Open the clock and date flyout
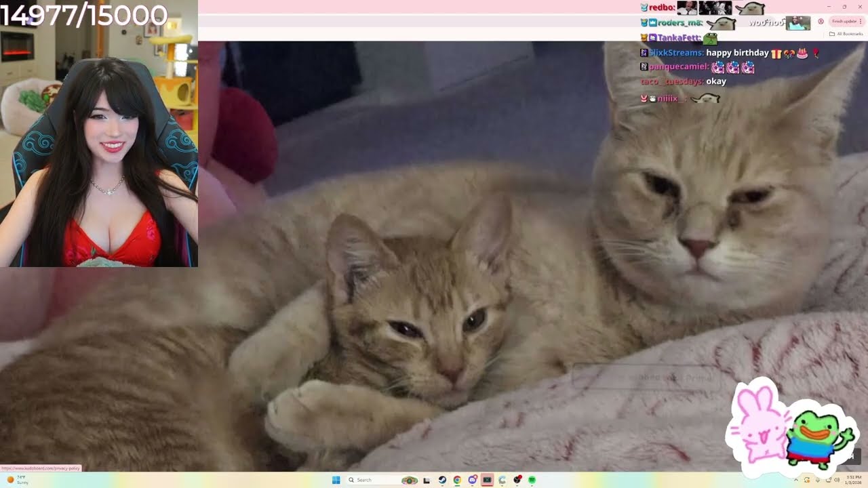Viewport: 868px width, 488px height. 854,480
